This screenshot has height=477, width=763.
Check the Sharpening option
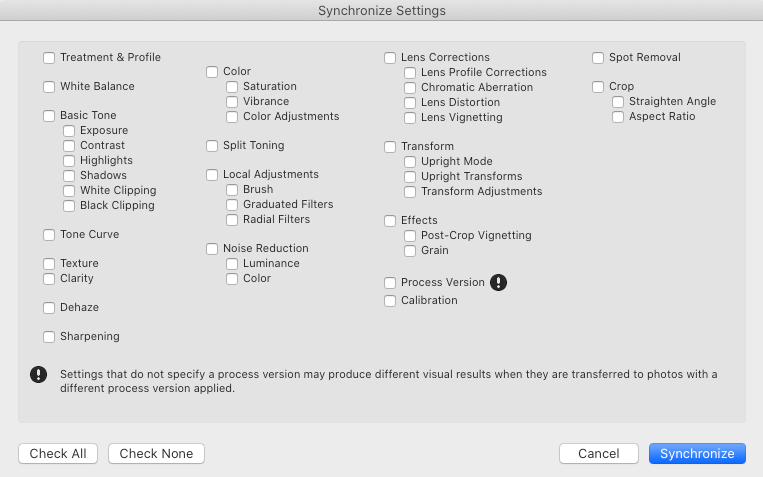(49, 337)
